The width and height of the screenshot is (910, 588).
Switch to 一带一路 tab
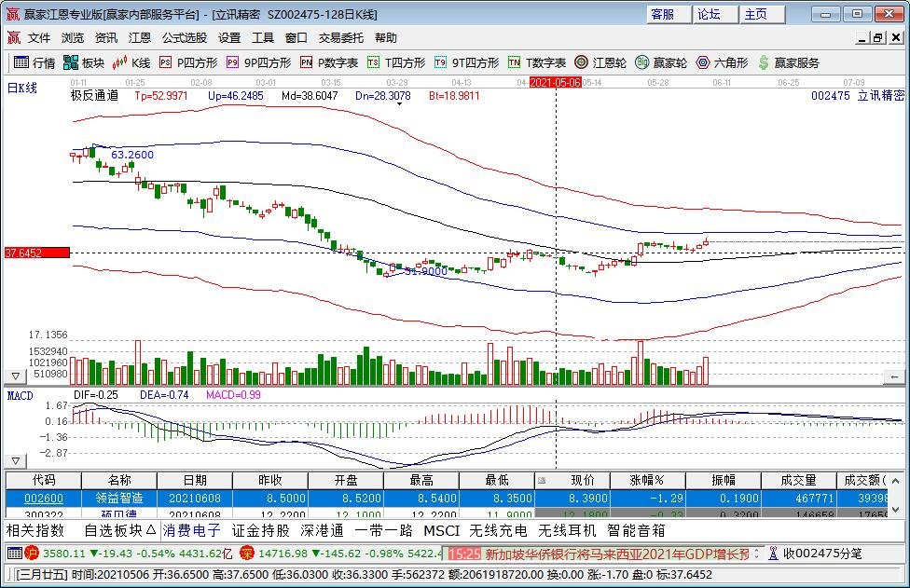pyautogui.click(x=383, y=530)
